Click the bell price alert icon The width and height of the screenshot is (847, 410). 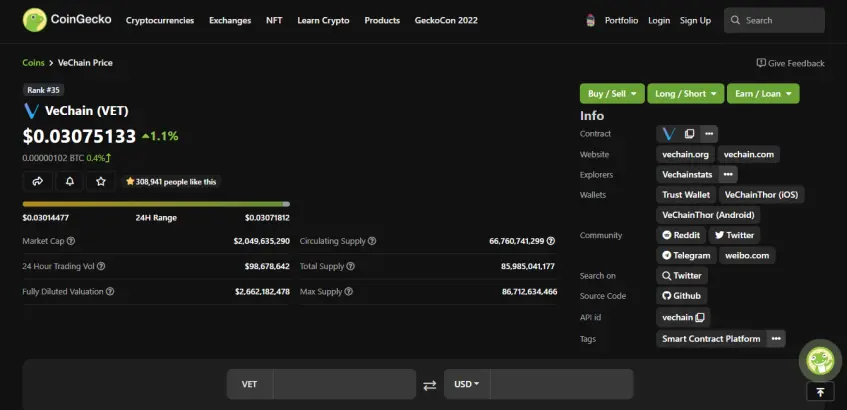(70, 182)
